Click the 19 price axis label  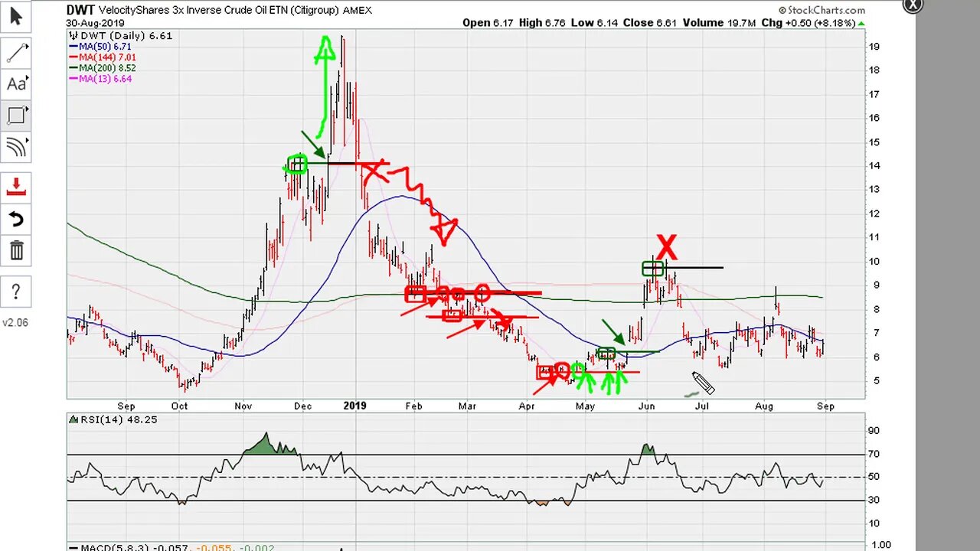(874, 46)
